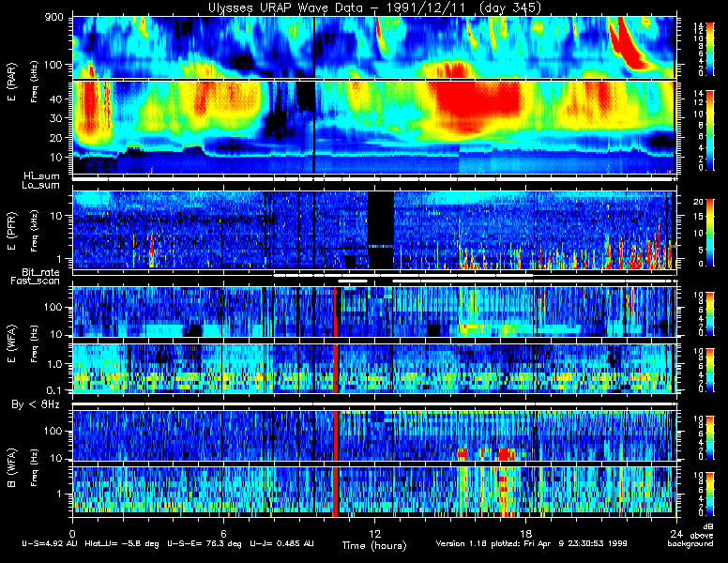Click the 'By < 8Hz' label
The height and width of the screenshot is (563, 728).
click(x=36, y=404)
